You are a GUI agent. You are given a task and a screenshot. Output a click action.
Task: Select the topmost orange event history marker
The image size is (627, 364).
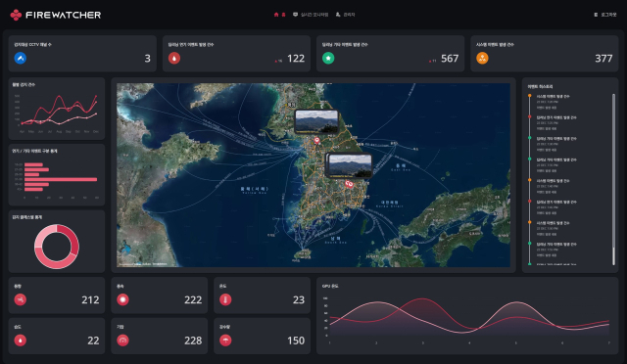click(x=529, y=96)
